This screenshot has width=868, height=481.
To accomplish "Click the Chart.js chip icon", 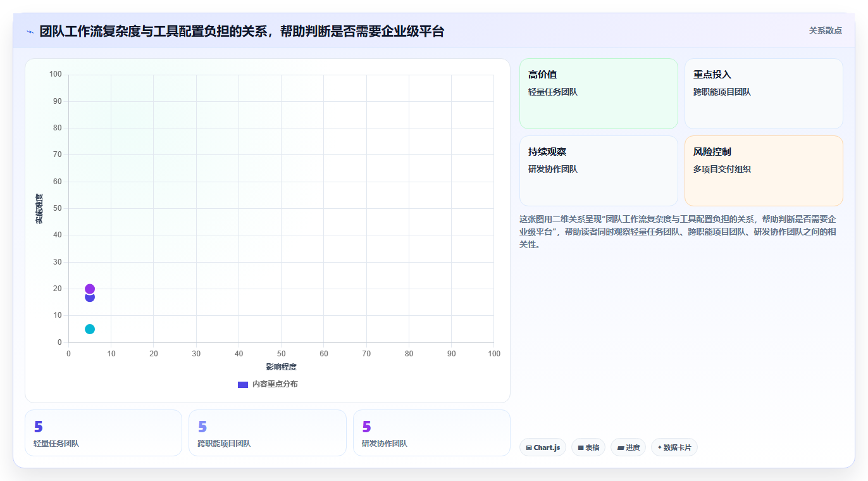I will click(529, 447).
